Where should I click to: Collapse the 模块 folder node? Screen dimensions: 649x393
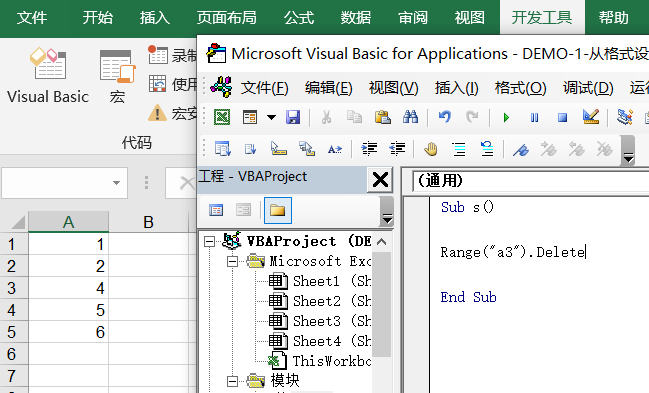coord(232,381)
